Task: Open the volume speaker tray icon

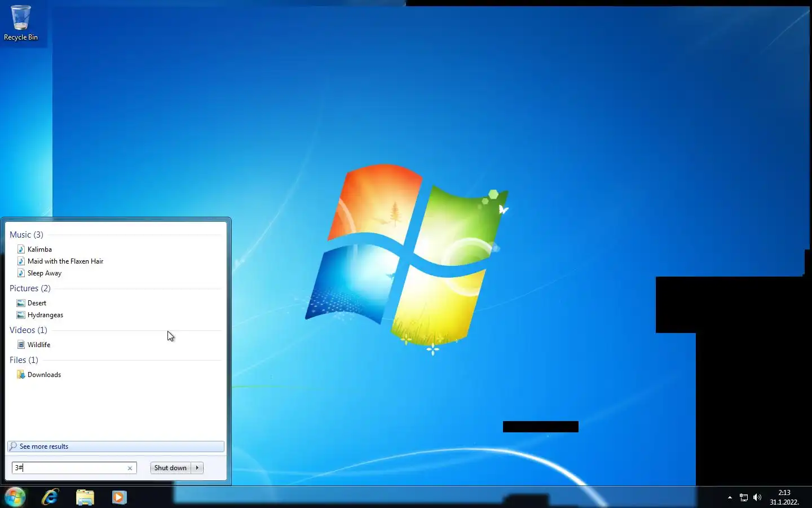Action: click(757, 497)
